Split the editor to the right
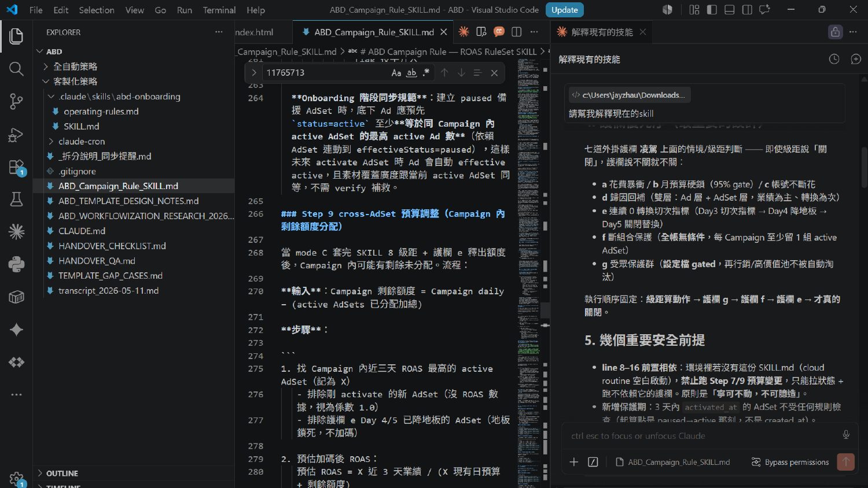Screen dimensions: 868x488 point(517,32)
